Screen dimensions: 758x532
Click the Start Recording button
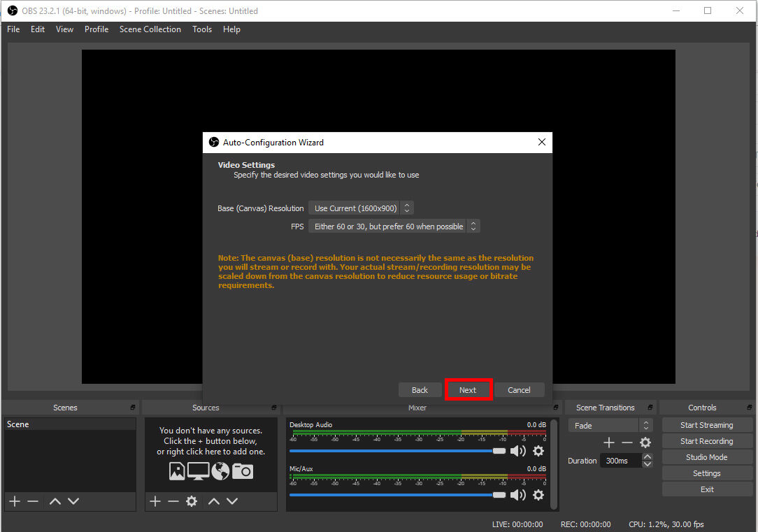point(706,441)
